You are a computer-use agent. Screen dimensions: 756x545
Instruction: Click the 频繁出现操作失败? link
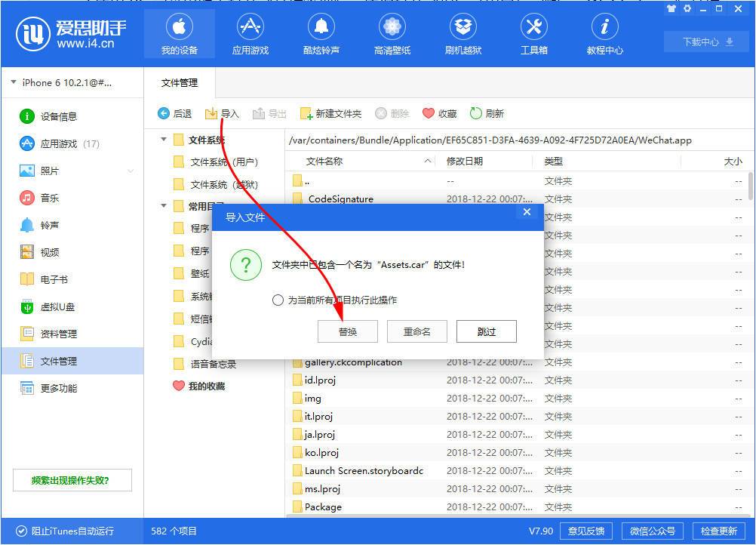[72, 480]
